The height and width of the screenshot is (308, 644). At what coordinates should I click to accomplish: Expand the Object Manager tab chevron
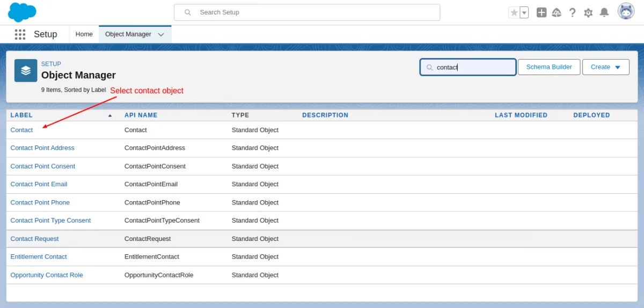(161, 34)
